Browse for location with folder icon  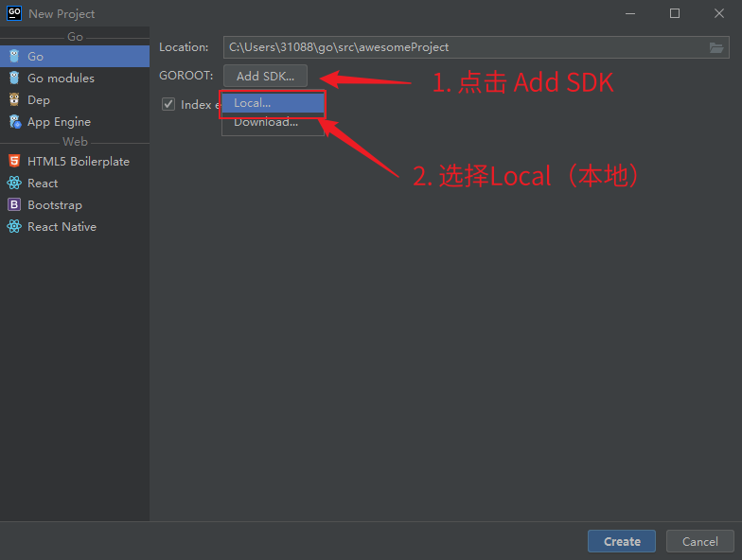point(716,47)
